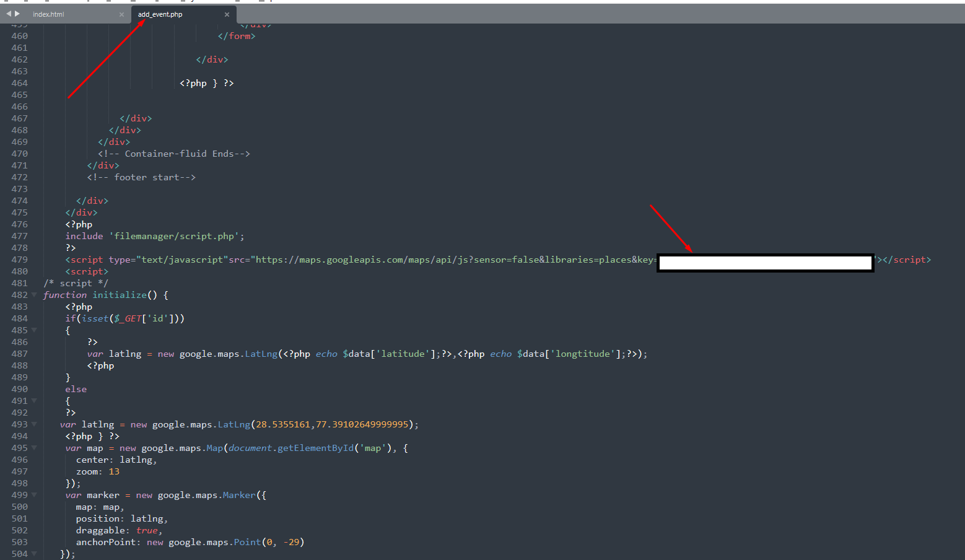This screenshot has width=965, height=560.
Task: Click the Google Maps API script URL
Action: pos(456,260)
